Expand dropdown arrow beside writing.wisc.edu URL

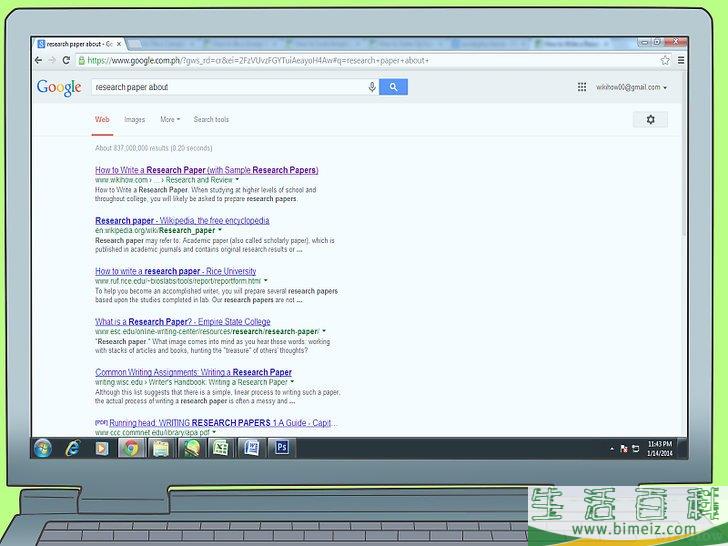292,382
